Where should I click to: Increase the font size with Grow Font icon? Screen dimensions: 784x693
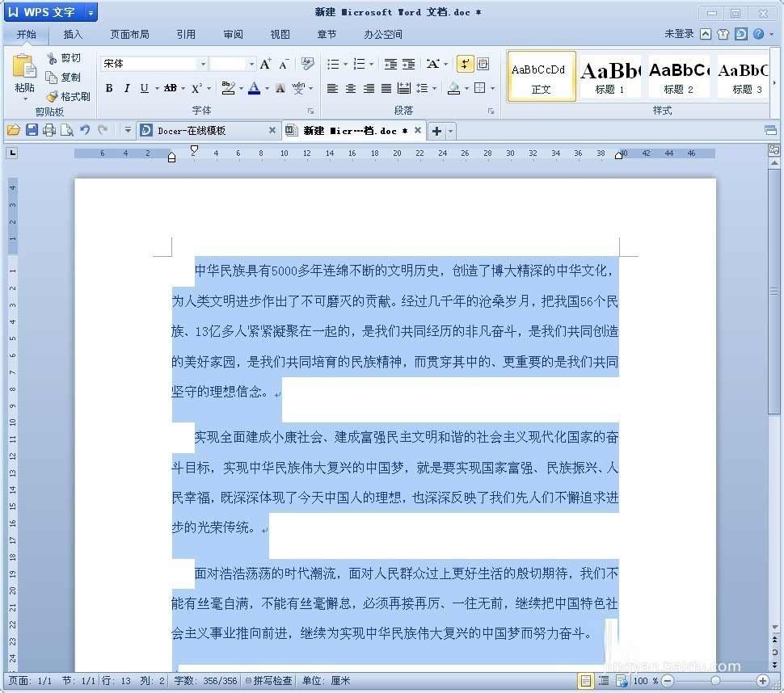(265, 63)
